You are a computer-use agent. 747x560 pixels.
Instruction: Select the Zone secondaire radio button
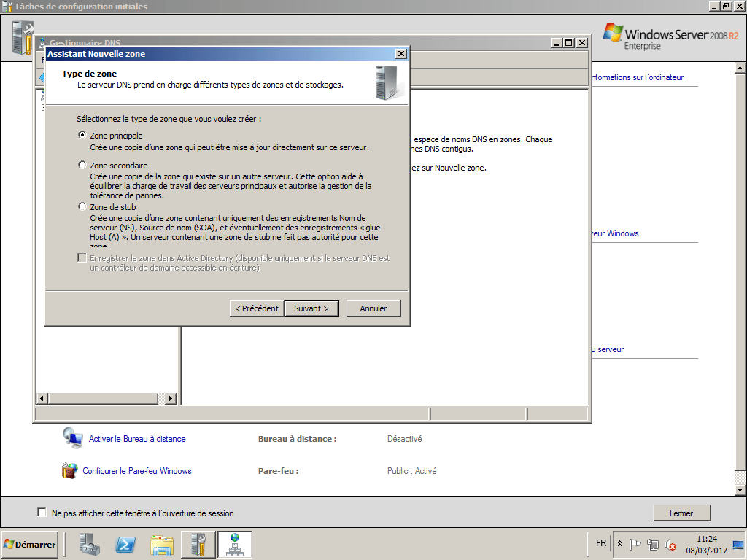82,165
